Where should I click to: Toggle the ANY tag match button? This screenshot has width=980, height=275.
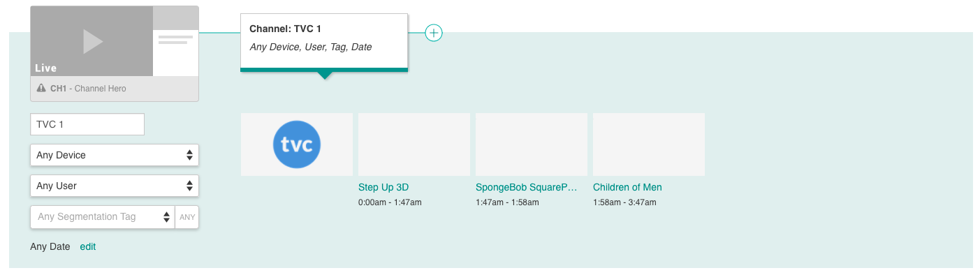[x=187, y=217]
